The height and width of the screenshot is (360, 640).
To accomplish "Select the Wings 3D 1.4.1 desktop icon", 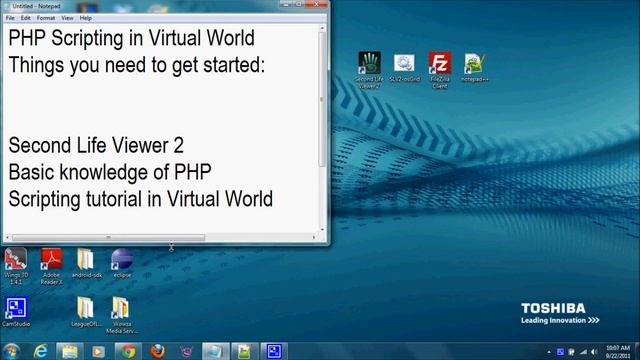I will coord(16,266).
